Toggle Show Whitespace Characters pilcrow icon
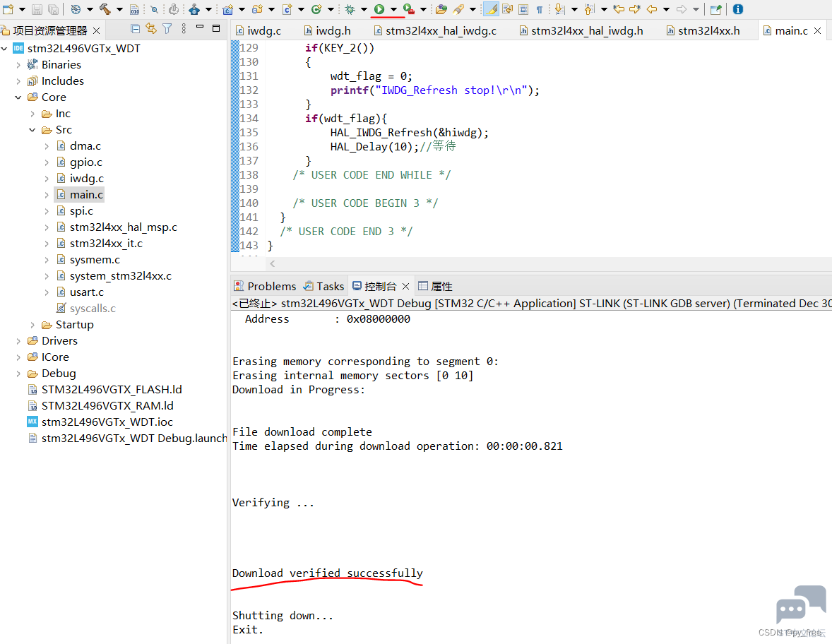832x644 pixels. (539, 9)
